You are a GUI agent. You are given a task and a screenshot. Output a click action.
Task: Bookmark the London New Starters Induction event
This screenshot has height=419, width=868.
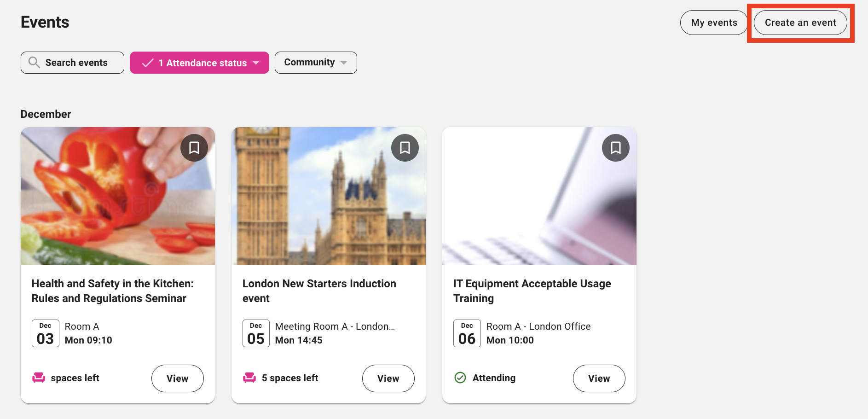405,148
